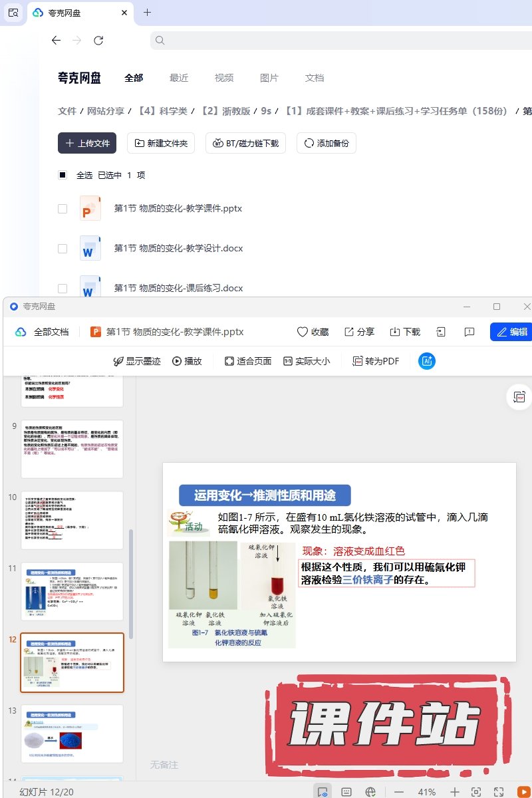The width and height of the screenshot is (532, 798).
Task: Switch to the 视频 tab
Action: click(224, 78)
